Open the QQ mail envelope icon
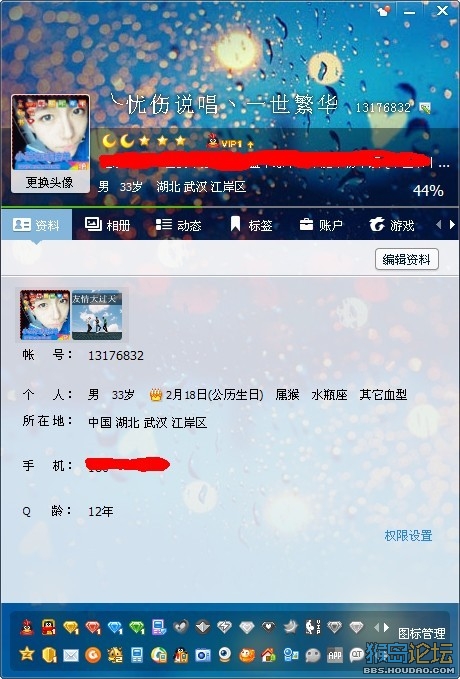Viewport: 460px width, 679px height. [71, 655]
